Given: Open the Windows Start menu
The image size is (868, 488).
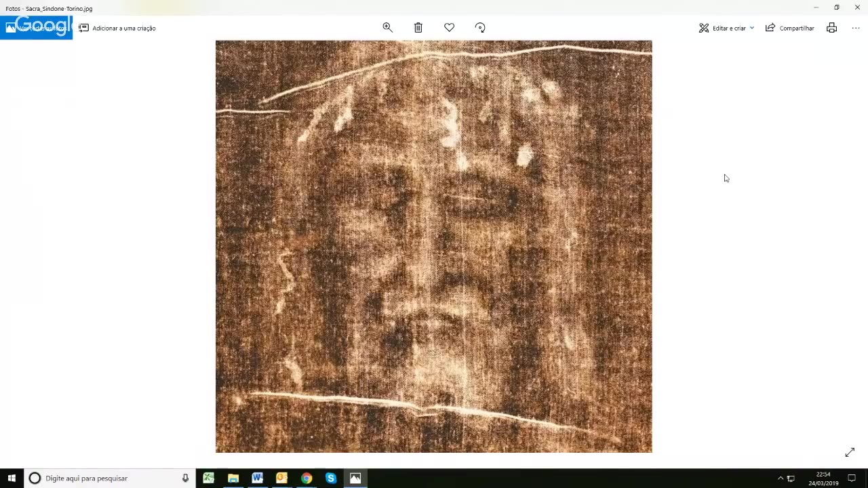Looking at the screenshot, I should tap(12, 478).
